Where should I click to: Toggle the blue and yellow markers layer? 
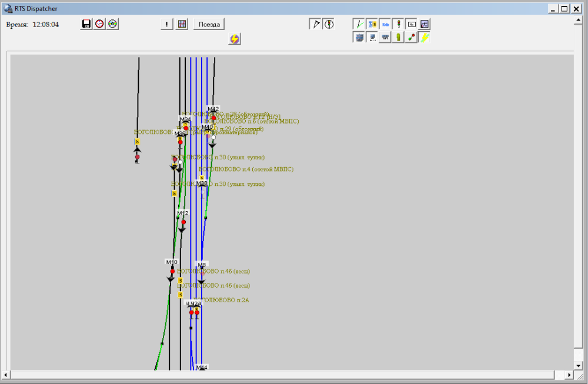click(x=372, y=24)
